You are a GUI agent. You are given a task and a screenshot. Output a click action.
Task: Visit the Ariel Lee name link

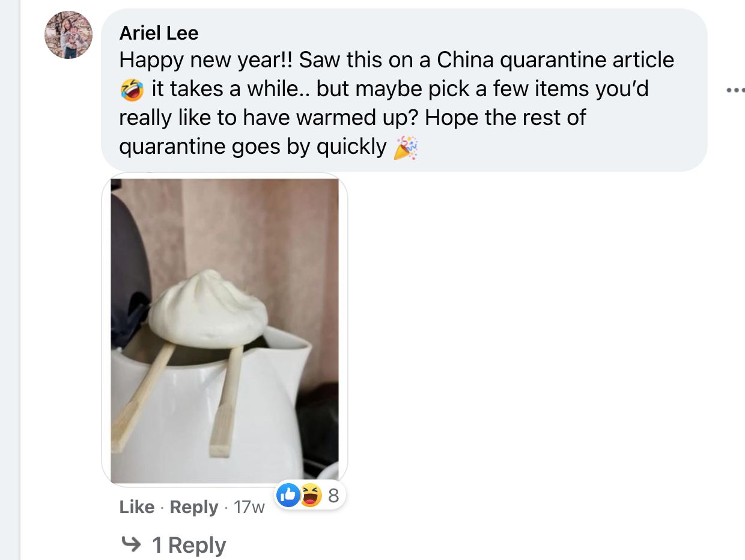(x=159, y=33)
